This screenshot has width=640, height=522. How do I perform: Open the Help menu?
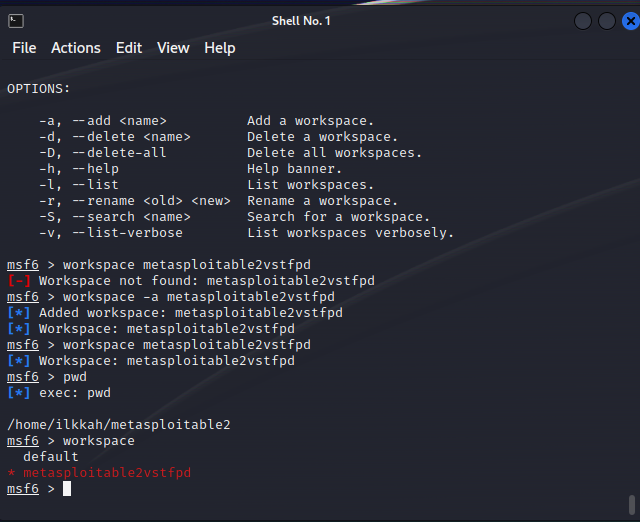pos(220,48)
